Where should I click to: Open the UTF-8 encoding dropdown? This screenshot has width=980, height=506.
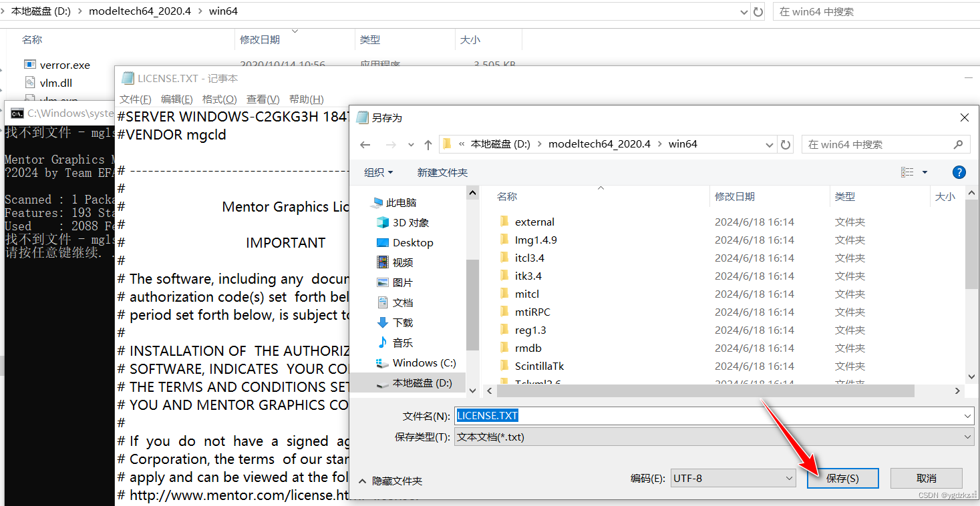pos(789,478)
